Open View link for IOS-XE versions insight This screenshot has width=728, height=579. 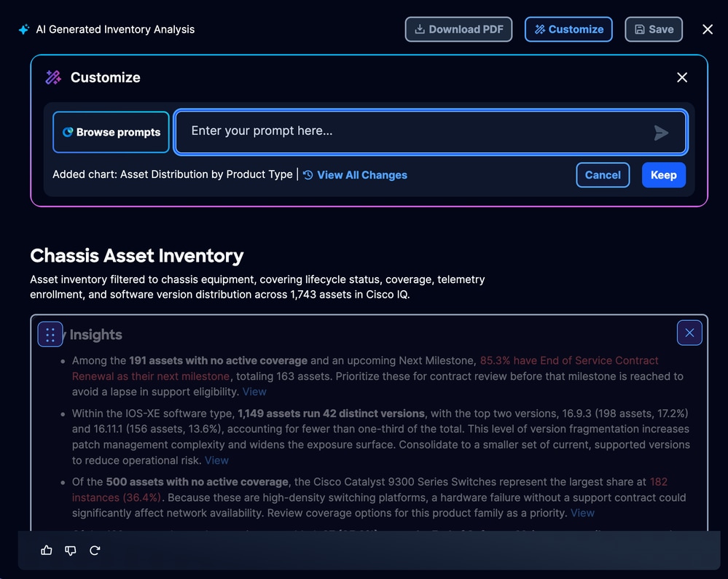click(x=217, y=461)
